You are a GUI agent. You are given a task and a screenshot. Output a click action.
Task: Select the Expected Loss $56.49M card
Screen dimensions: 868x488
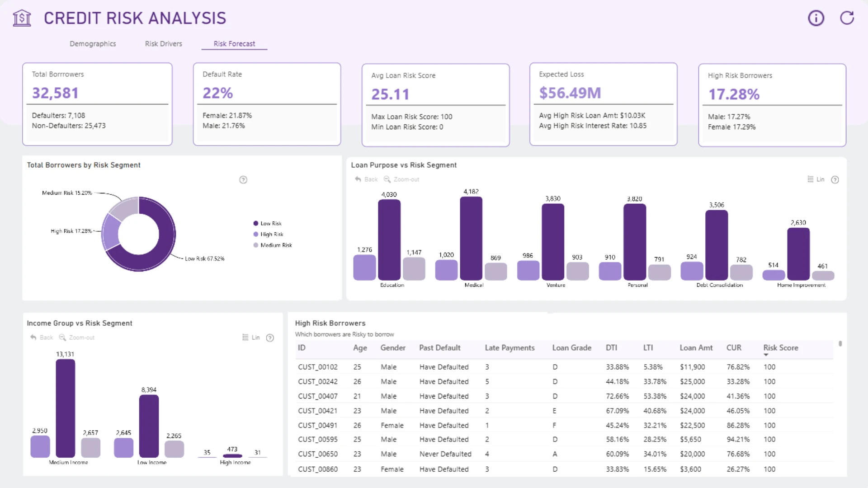[x=603, y=104]
